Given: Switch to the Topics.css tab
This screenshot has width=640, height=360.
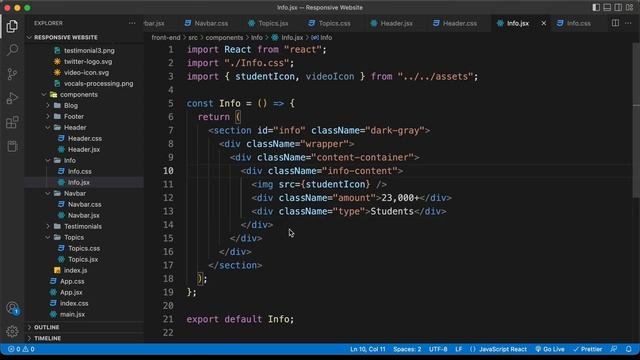Looking at the screenshot, I should 329,23.
